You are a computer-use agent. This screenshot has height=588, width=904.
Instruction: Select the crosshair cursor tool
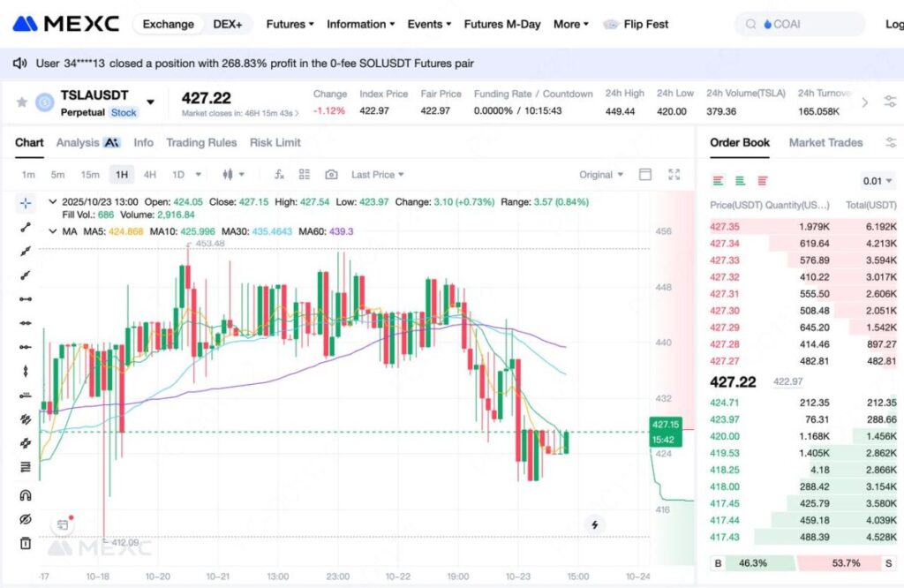coord(26,203)
